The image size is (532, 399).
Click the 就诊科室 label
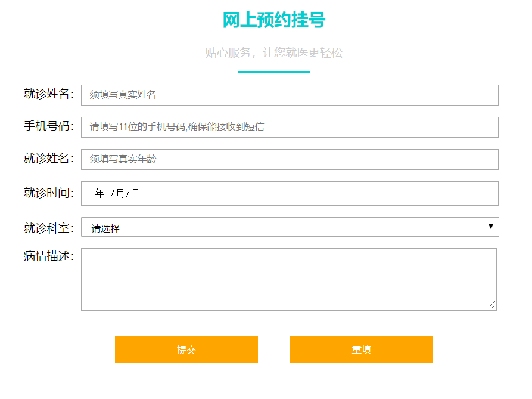tap(48, 228)
